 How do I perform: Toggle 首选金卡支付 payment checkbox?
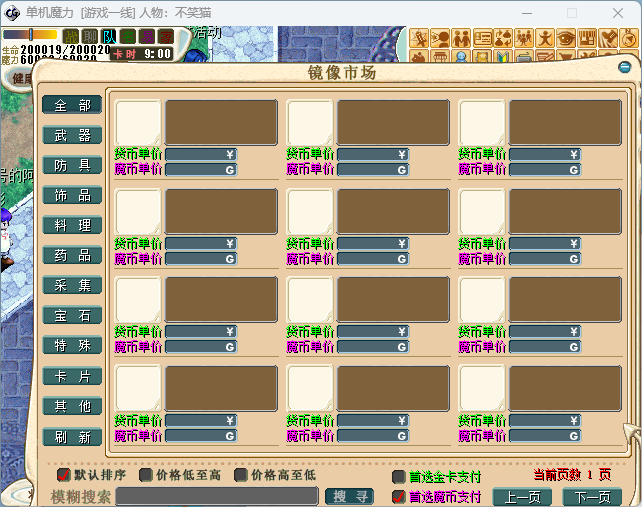click(x=398, y=478)
